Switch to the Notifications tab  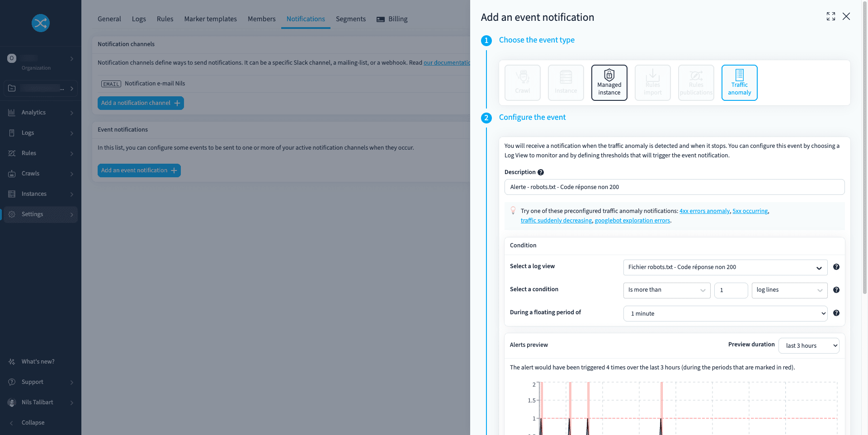click(x=306, y=19)
